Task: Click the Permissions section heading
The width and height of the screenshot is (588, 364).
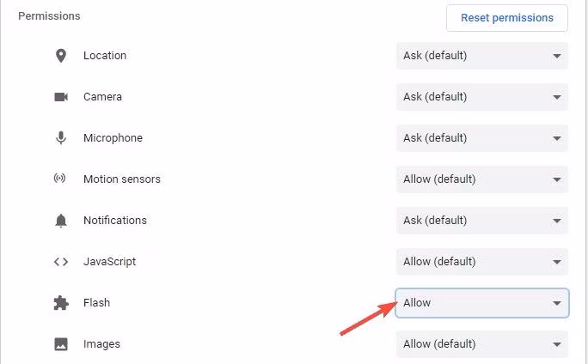Action: click(49, 16)
